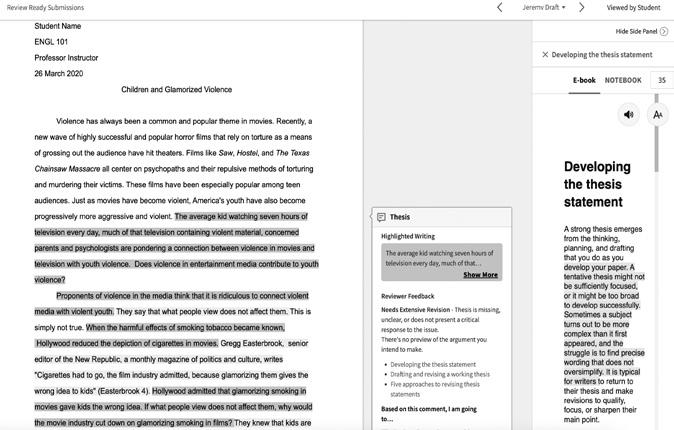Click the 'ENGL 101' line
The image size is (674, 430).
pos(51,42)
